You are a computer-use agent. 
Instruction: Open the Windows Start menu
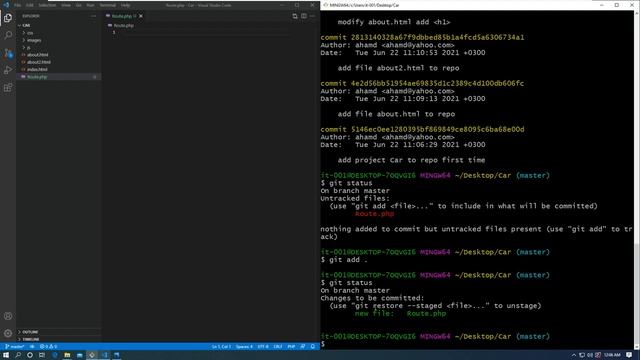[x=6, y=355]
